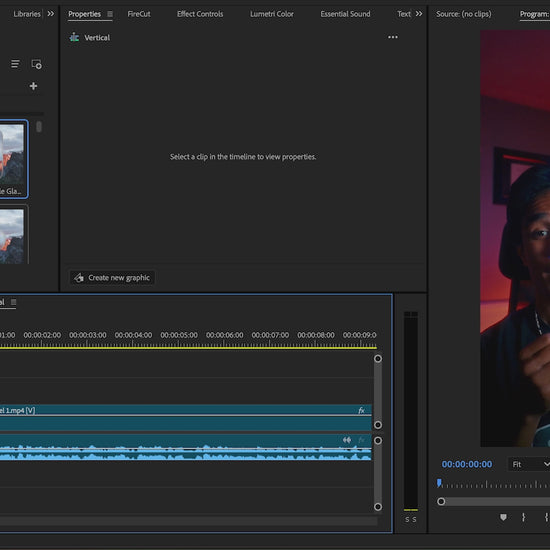Image resolution: width=550 pixels, height=550 pixels.
Task: Open the Text tab
Action: pos(404,14)
